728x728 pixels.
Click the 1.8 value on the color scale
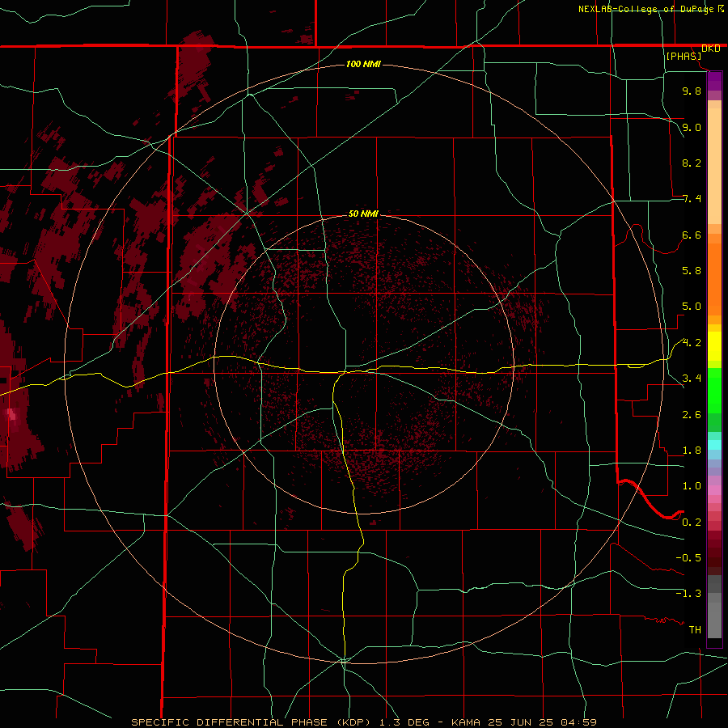(x=692, y=451)
